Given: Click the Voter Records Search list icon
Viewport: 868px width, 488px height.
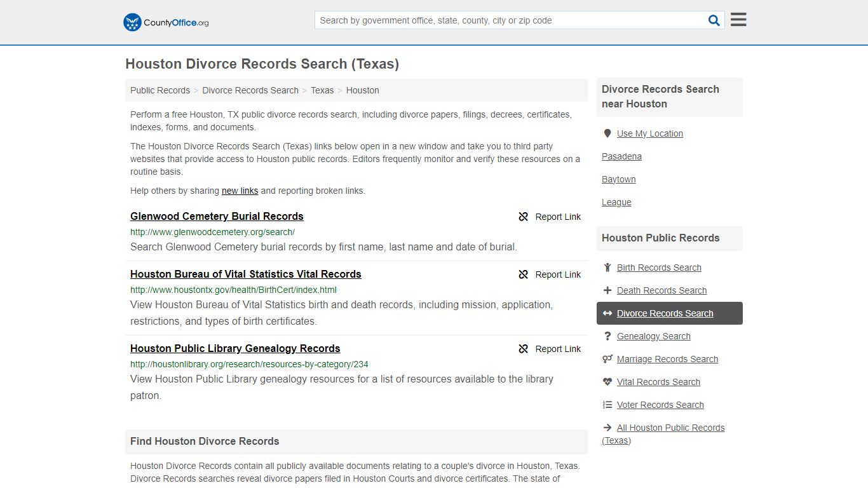Looking at the screenshot, I should (607, 405).
